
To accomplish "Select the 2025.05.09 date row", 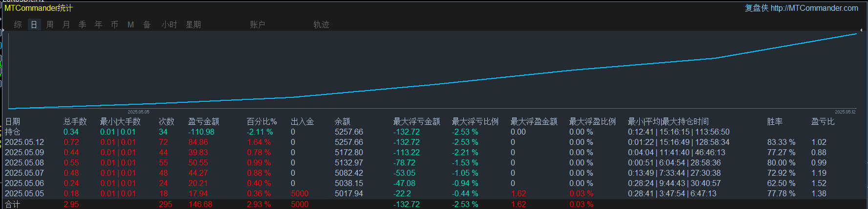I will point(24,152).
